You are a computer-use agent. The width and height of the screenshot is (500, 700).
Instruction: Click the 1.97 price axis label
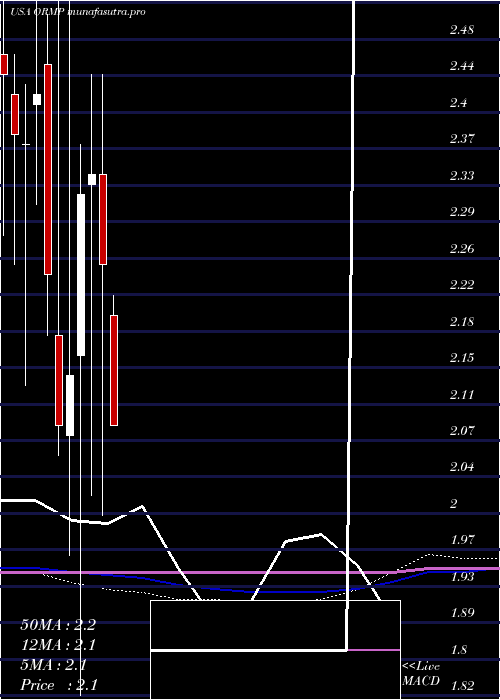click(462, 540)
